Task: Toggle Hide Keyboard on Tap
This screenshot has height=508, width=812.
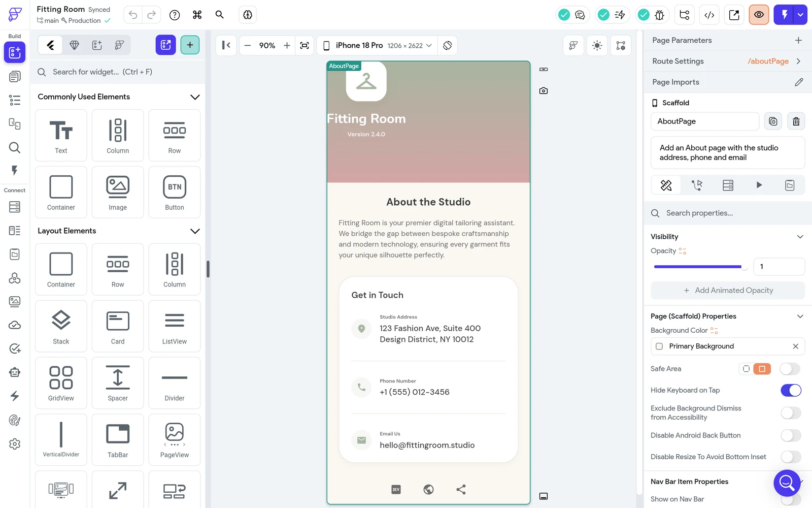Action: coord(791,390)
